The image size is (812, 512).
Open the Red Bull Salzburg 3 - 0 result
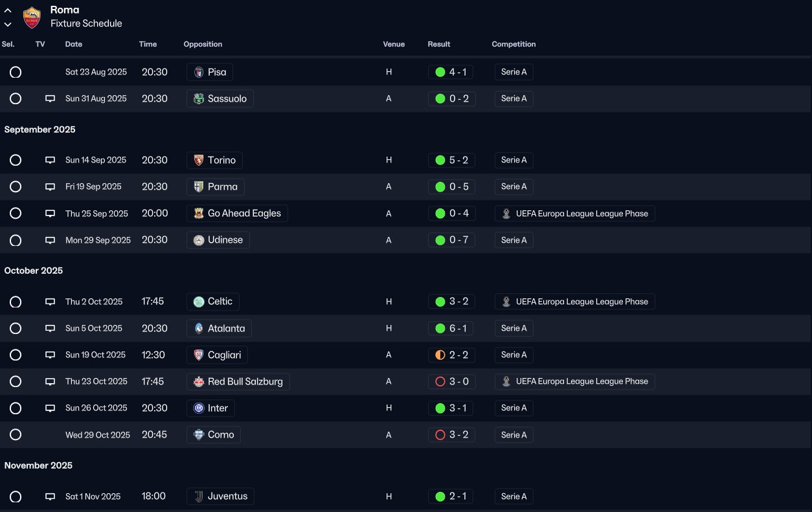pyautogui.click(x=452, y=382)
